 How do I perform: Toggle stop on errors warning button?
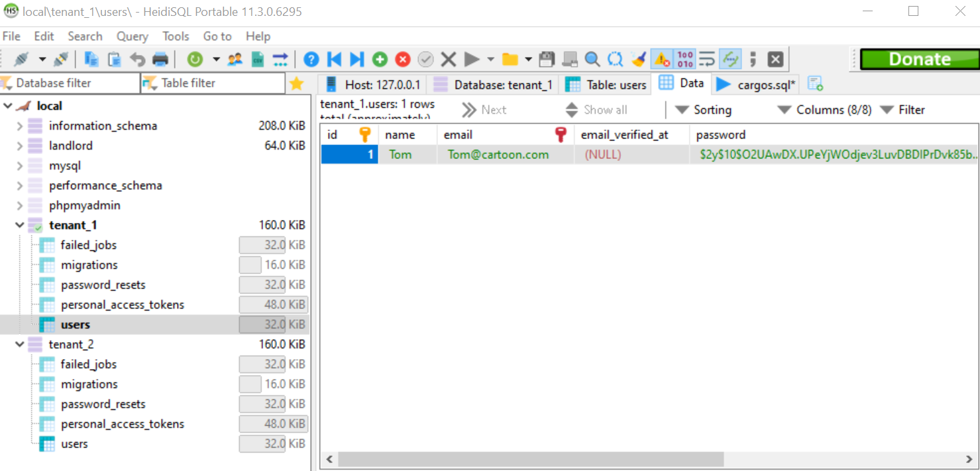click(x=662, y=60)
